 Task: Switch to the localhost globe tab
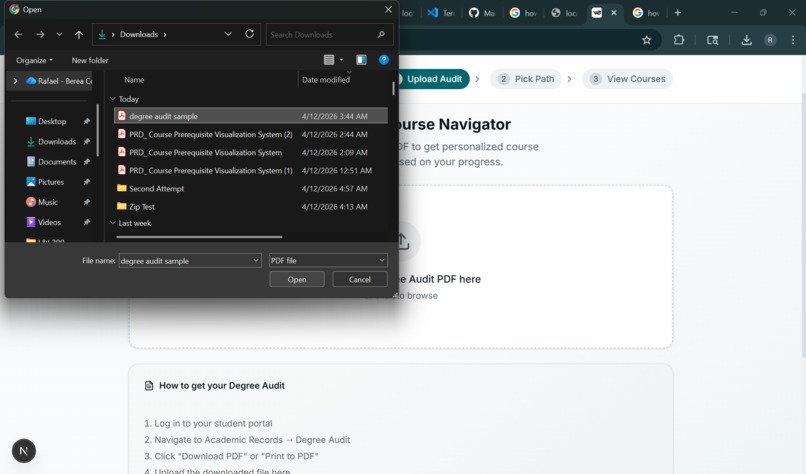tap(564, 13)
